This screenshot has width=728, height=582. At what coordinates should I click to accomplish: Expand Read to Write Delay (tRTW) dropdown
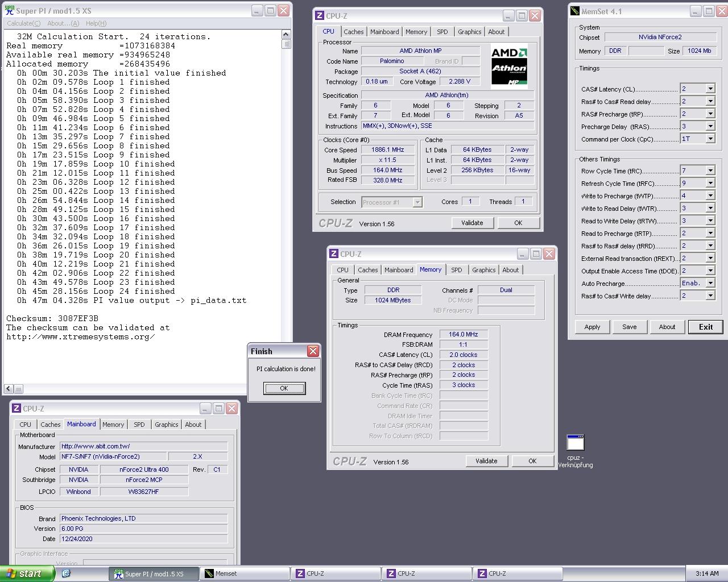tap(710, 221)
